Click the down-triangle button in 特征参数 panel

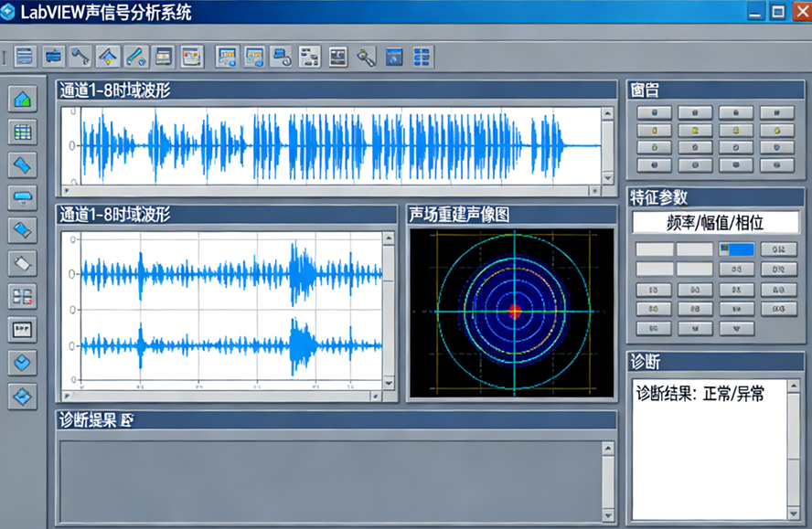click(x=737, y=329)
